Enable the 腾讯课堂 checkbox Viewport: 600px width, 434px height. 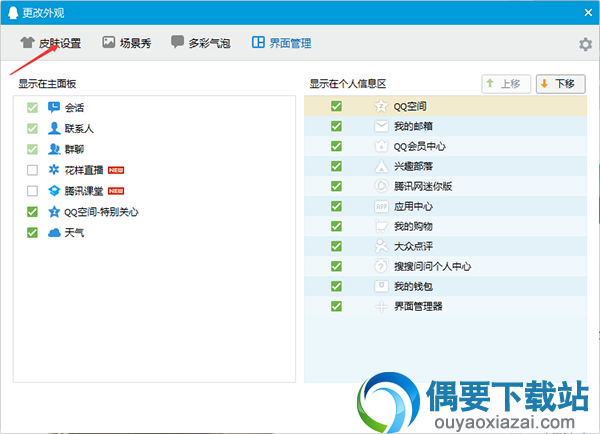pos(33,191)
